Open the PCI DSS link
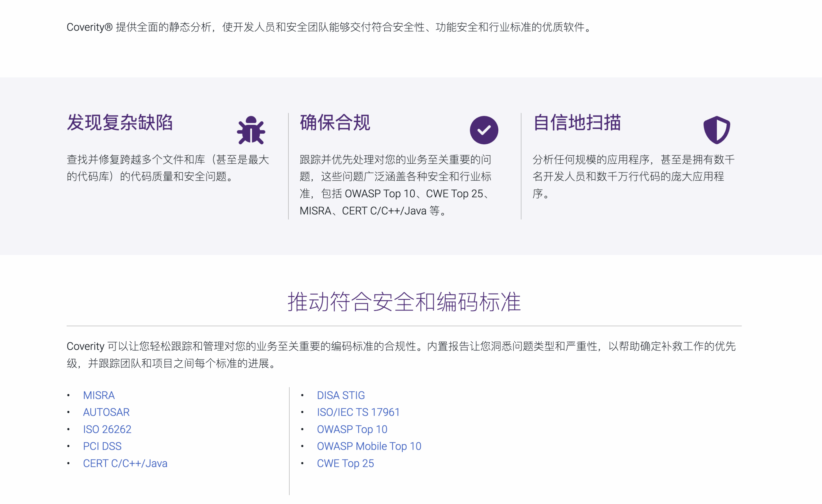The width and height of the screenshot is (822, 504). 102,446
